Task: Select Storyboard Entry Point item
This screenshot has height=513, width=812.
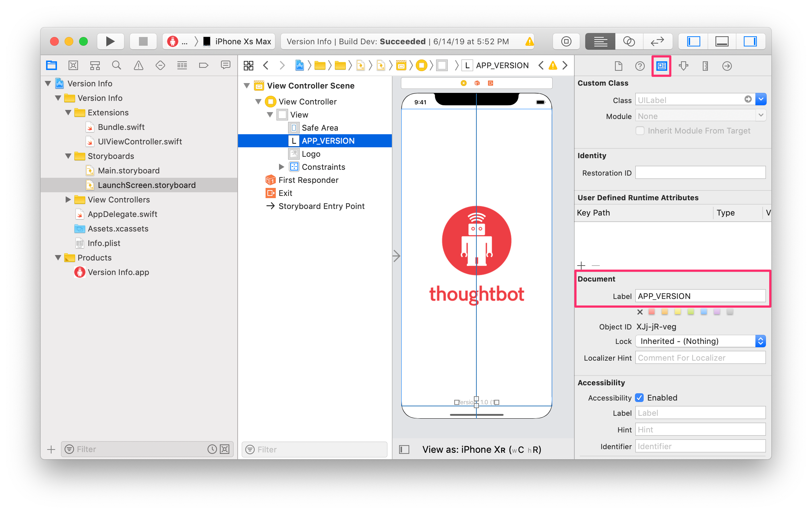Action: pyautogui.click(x=321, y=206)
